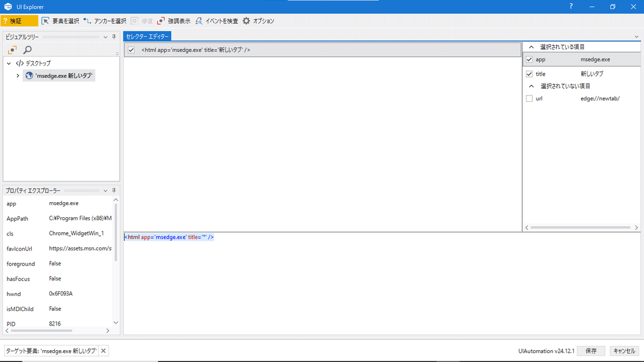Click 強調表示 (highlight) in the toolbar
644x362 pixels.
tap(174, 21)
